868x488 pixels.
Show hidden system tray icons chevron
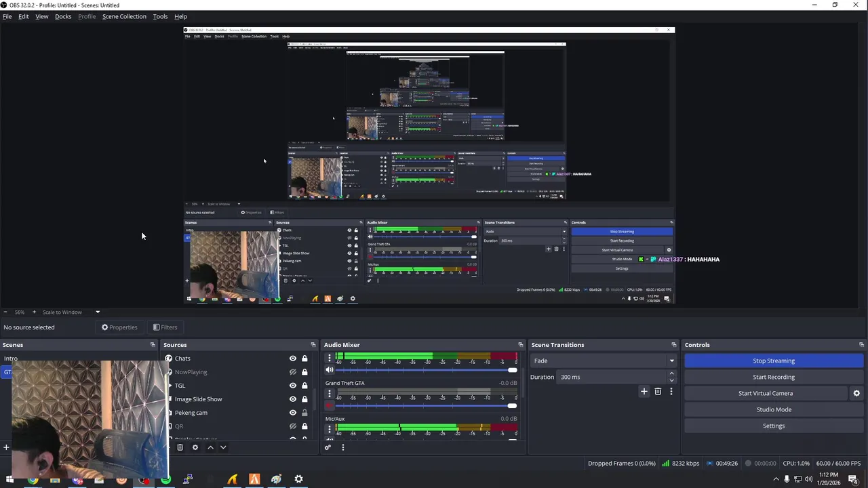(x=776, y=479)
